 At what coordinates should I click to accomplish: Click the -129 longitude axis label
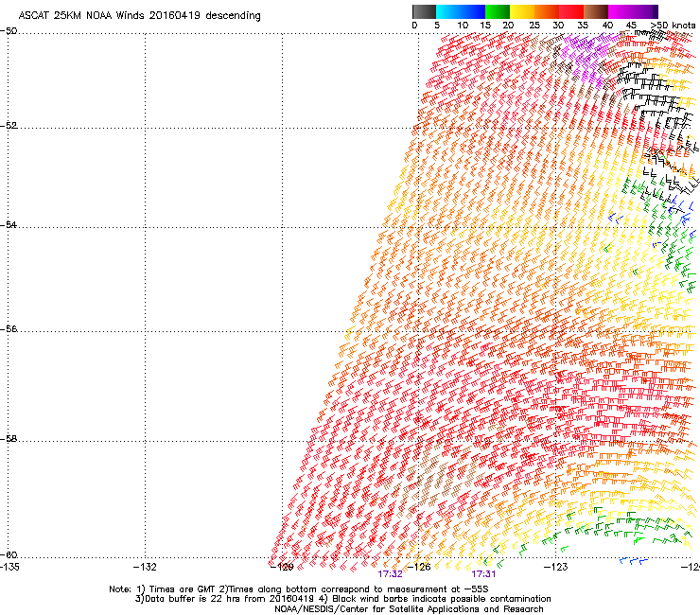point(282,567)
